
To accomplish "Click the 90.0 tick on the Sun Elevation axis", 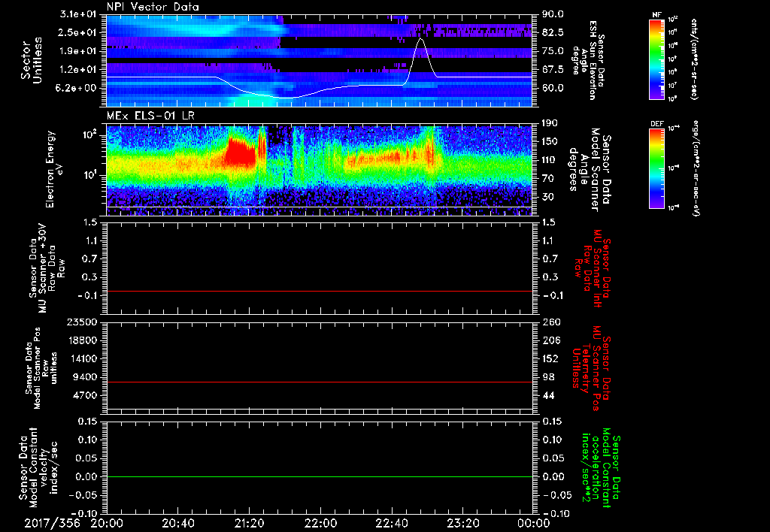I will click(551, 15).
